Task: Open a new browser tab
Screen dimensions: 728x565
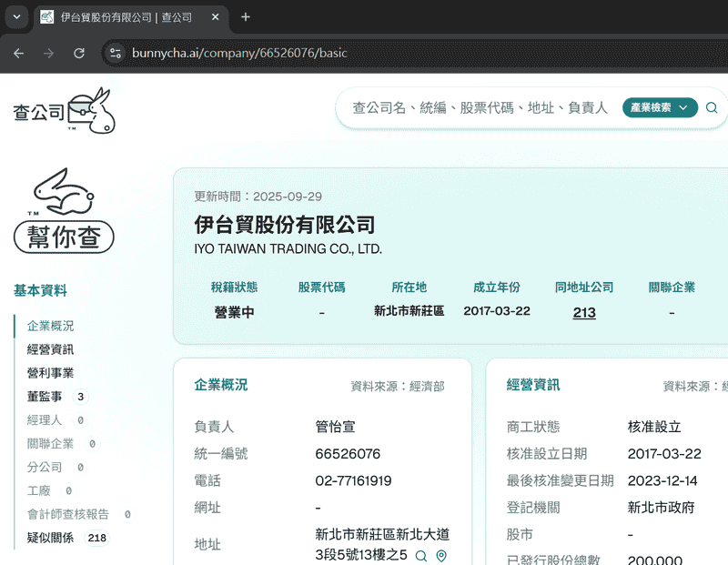Action: click(246, 17)
